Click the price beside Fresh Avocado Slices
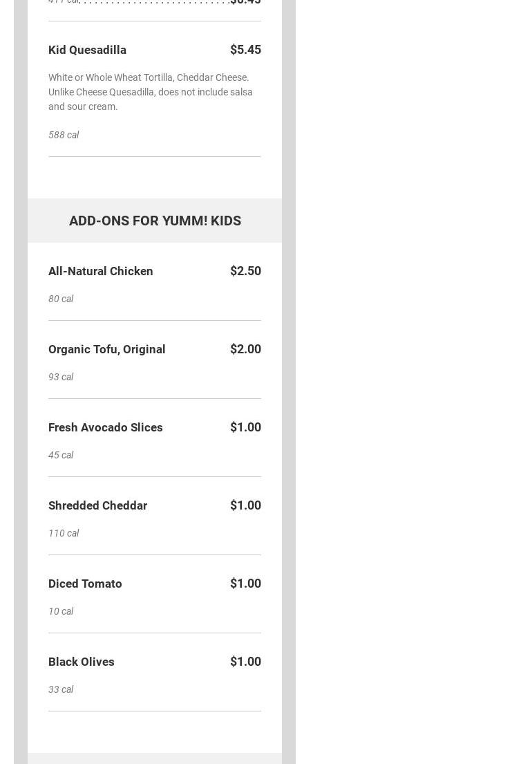This screenshot has height=764, width=532. 245,427
